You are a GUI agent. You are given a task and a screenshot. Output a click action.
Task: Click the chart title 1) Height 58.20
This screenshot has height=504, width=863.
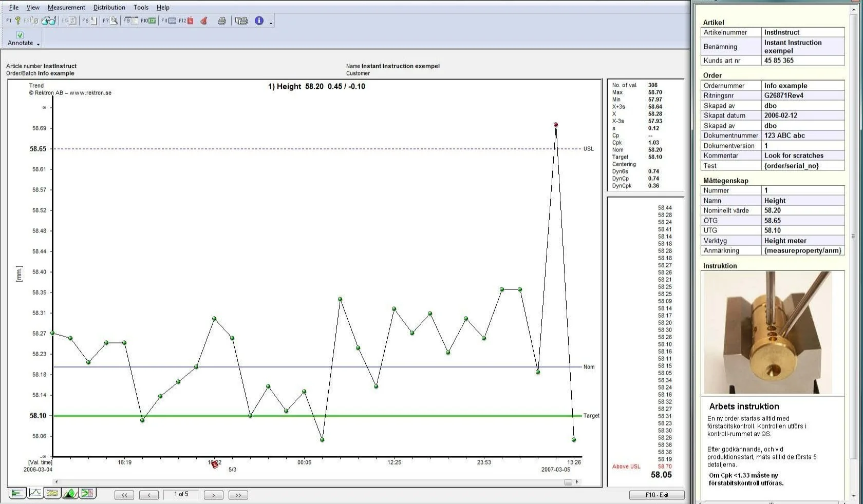click(316, 86)
